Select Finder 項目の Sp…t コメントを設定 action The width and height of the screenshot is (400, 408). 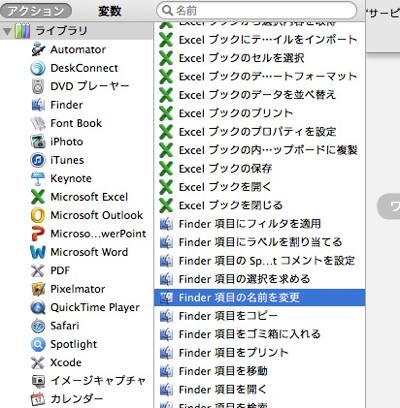pos(260,261)
